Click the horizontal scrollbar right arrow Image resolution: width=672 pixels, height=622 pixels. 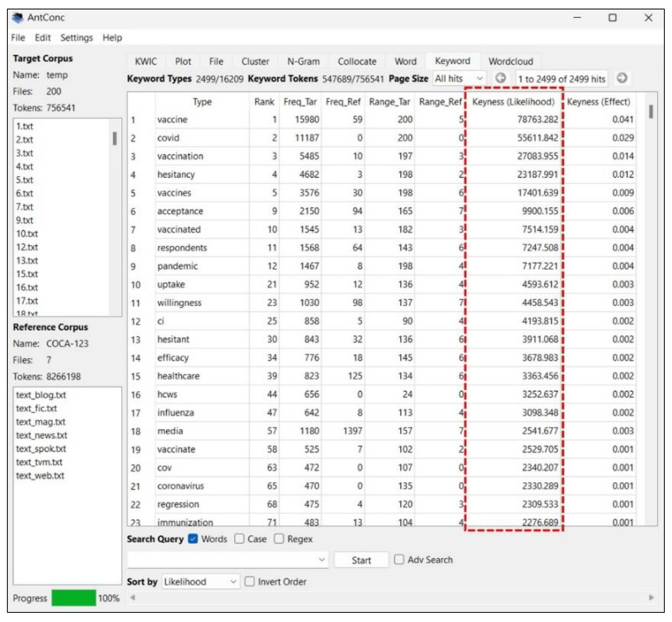pos(651,598)
